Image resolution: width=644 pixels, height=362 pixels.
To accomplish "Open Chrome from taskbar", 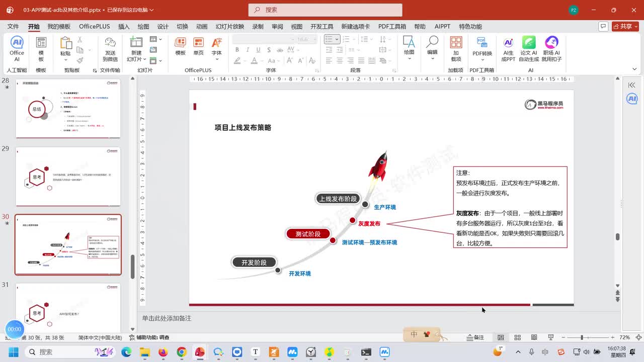I will 182,352.
